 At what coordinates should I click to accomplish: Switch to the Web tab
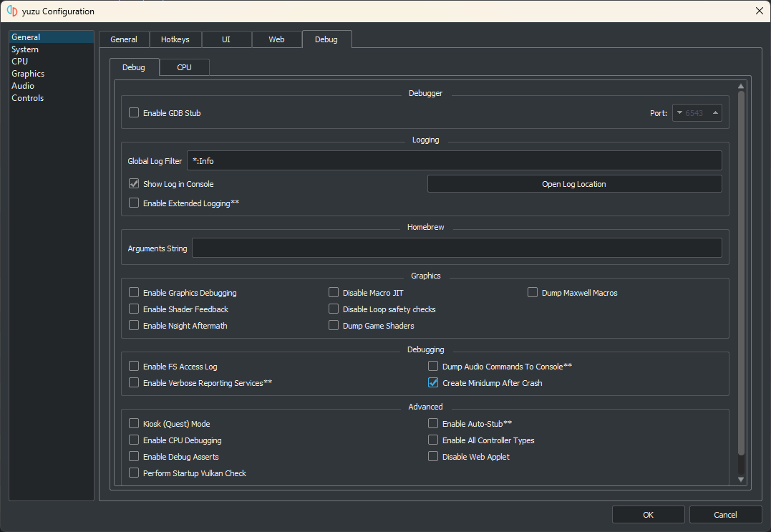[x=276, y=39]
